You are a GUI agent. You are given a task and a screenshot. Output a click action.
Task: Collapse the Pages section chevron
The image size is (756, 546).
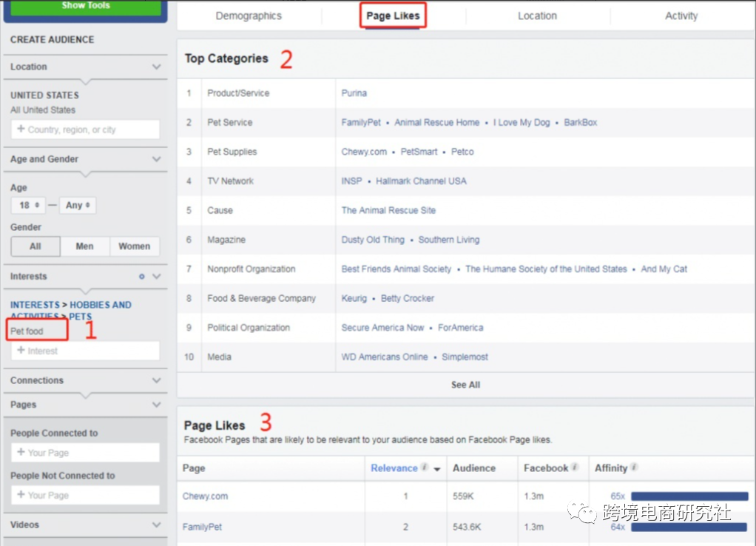156,404
